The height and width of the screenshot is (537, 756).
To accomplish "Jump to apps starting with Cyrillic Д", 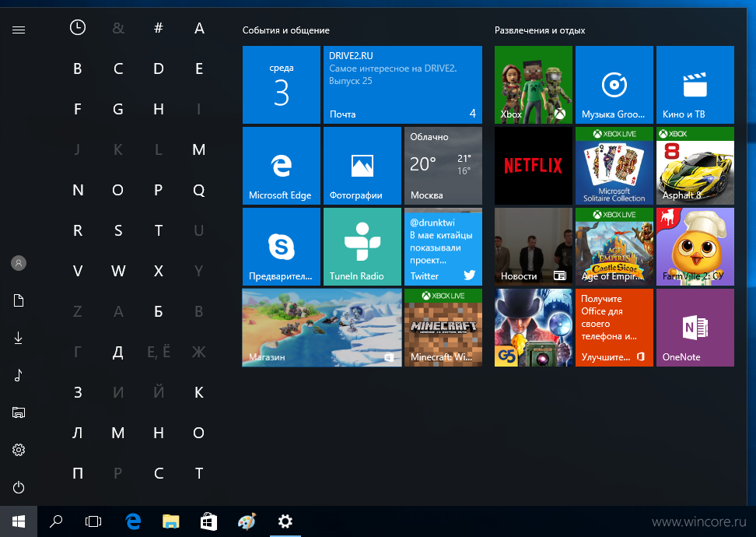I will click(x=118, y=353).
